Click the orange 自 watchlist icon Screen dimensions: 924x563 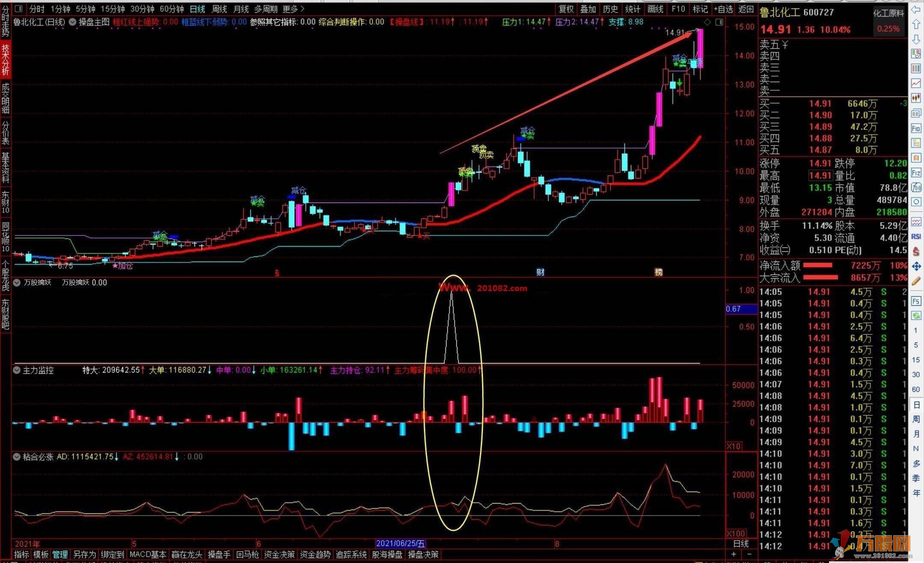point(916,158)
